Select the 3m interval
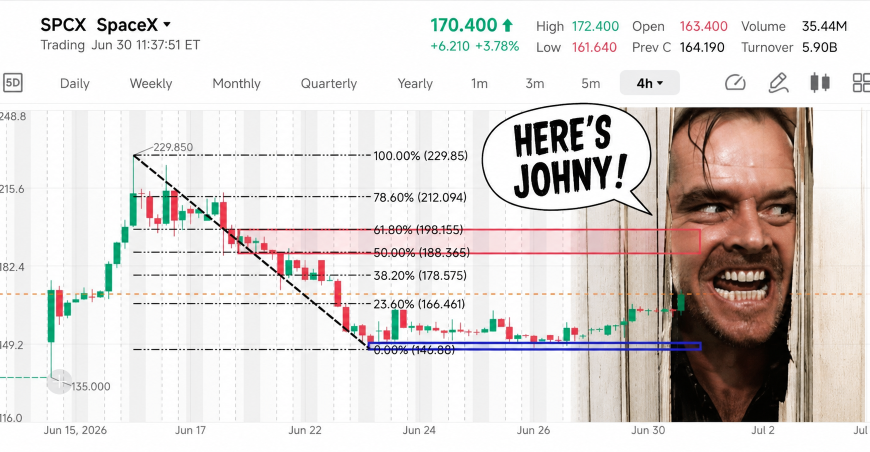 [535, 83]
